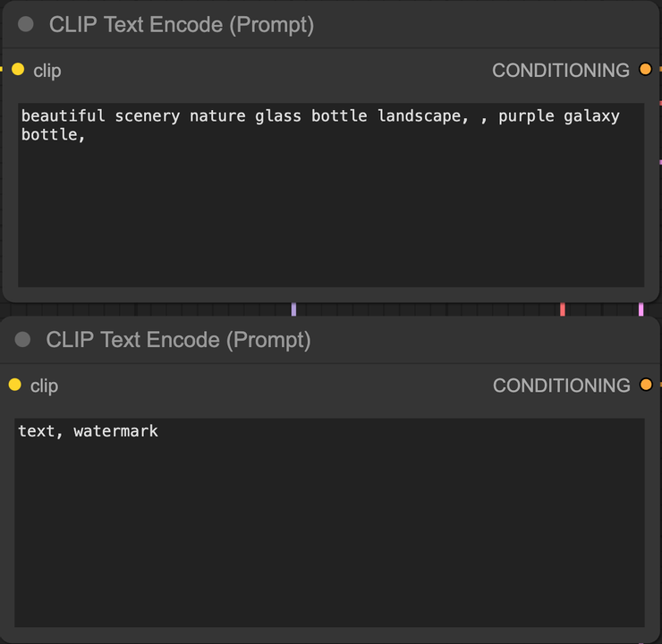Viewport: 662px width, 644px height.
Task: Click yellow clip input dot of scenery prompt node
Action: coord(18,69)
